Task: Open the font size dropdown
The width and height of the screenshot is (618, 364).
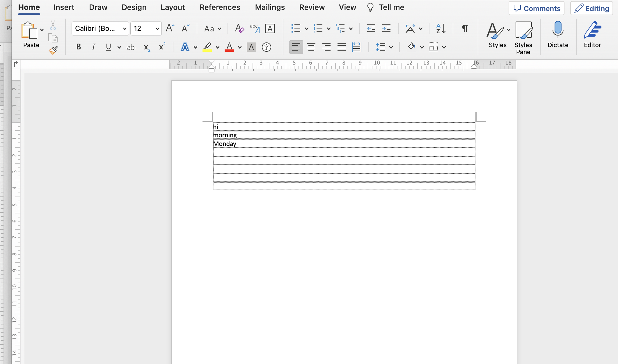Action: pyautogui.click(x=157, y=28)
